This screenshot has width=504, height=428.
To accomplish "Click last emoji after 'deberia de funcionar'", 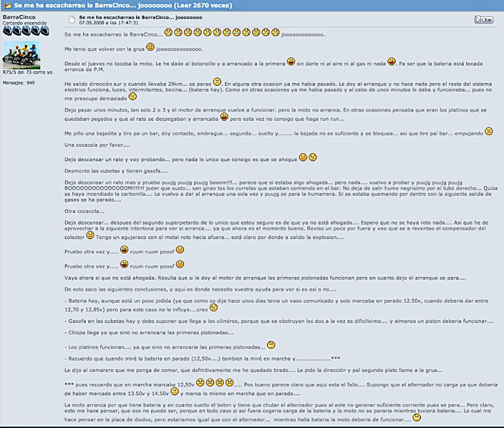I will point(416,417).
